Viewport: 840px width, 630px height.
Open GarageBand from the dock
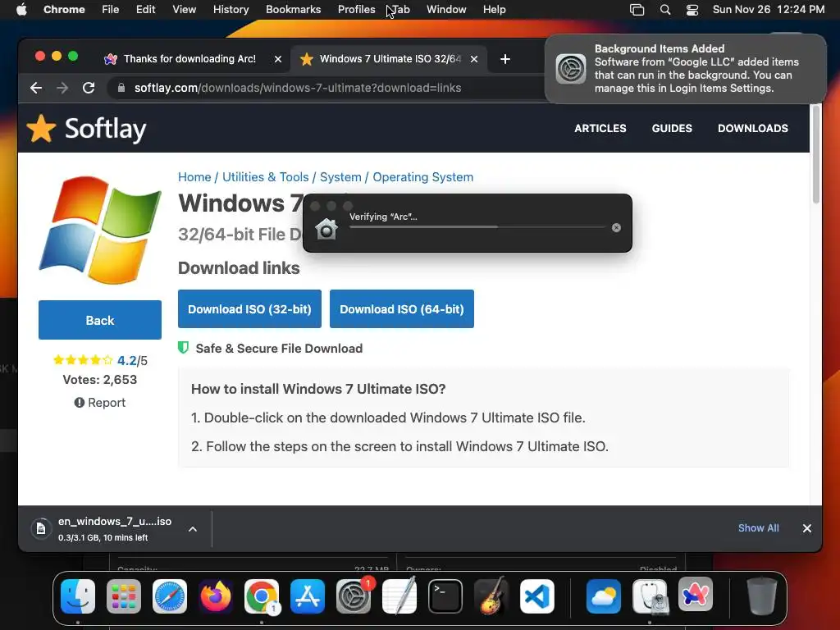click(x=491, y=596)
